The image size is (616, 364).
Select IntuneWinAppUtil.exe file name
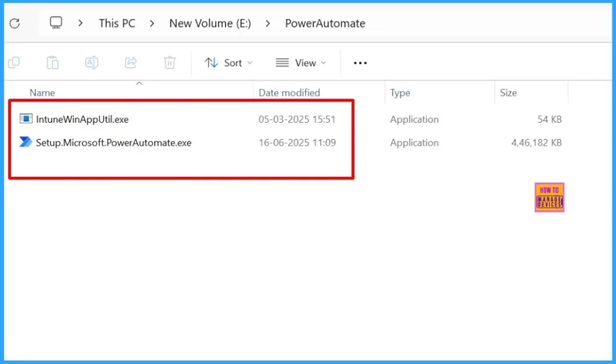(82, 119)
